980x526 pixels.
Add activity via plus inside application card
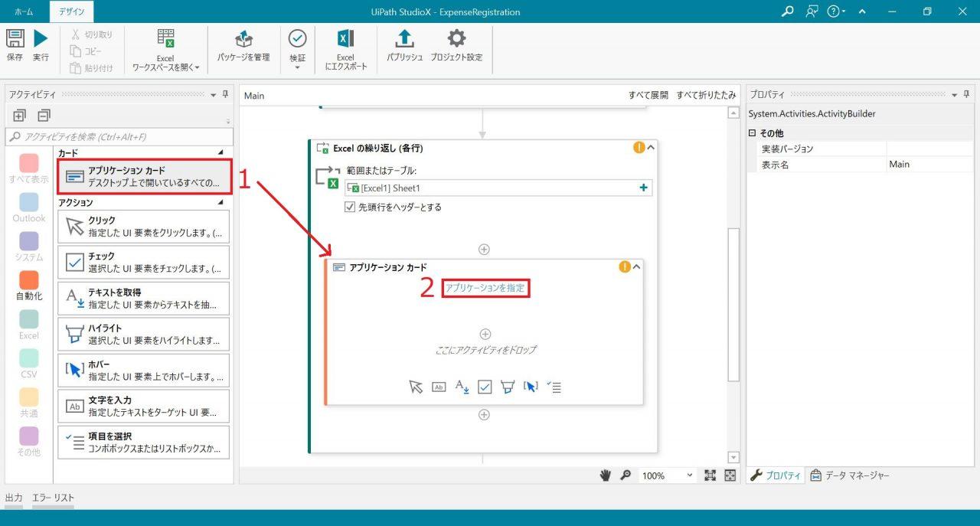(x=485, y=334)
